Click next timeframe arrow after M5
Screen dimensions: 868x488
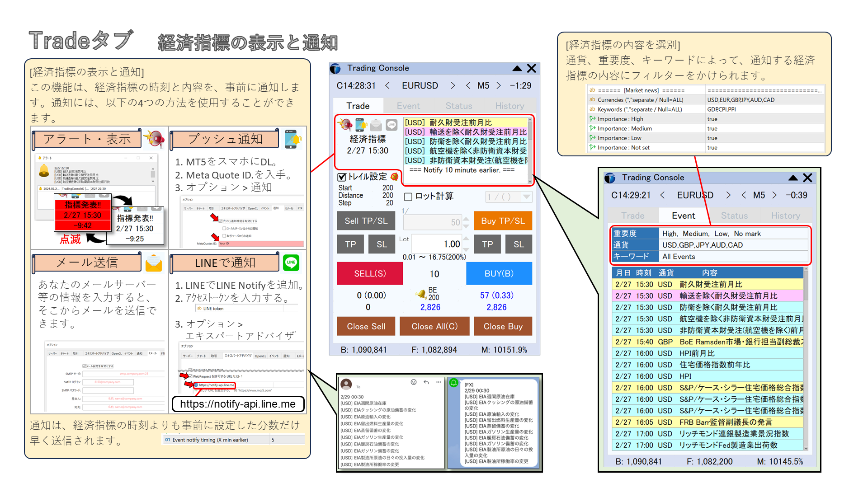click(x=499, y=86)
